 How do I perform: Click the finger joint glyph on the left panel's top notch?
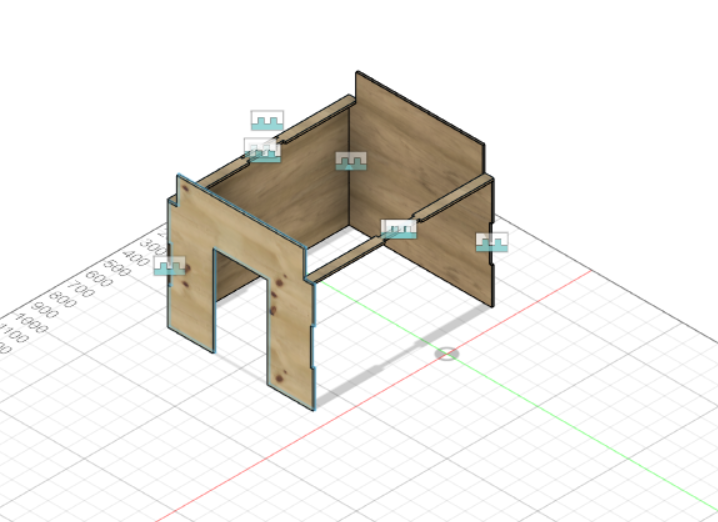pos(262,150)
